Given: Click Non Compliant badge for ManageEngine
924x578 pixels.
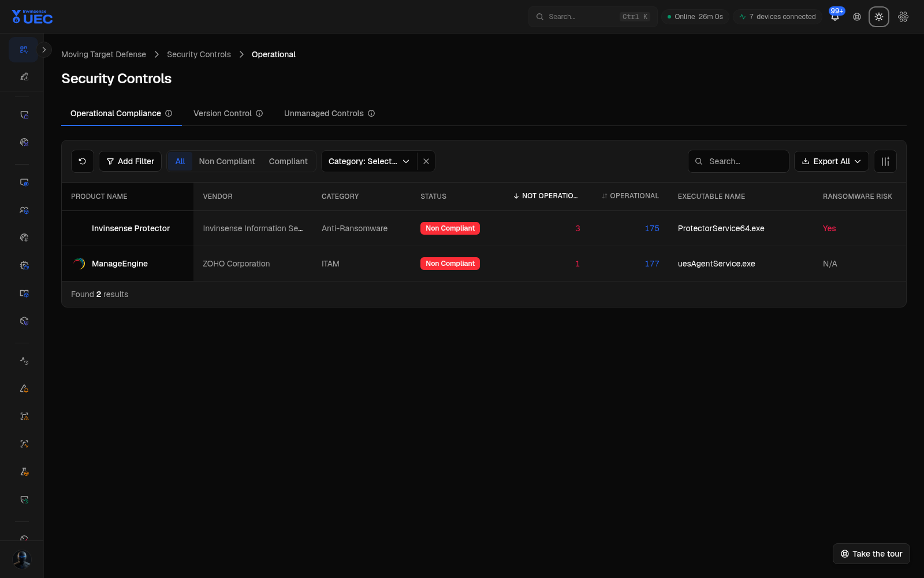Looking at the screenshot, I should coord(450,264).
